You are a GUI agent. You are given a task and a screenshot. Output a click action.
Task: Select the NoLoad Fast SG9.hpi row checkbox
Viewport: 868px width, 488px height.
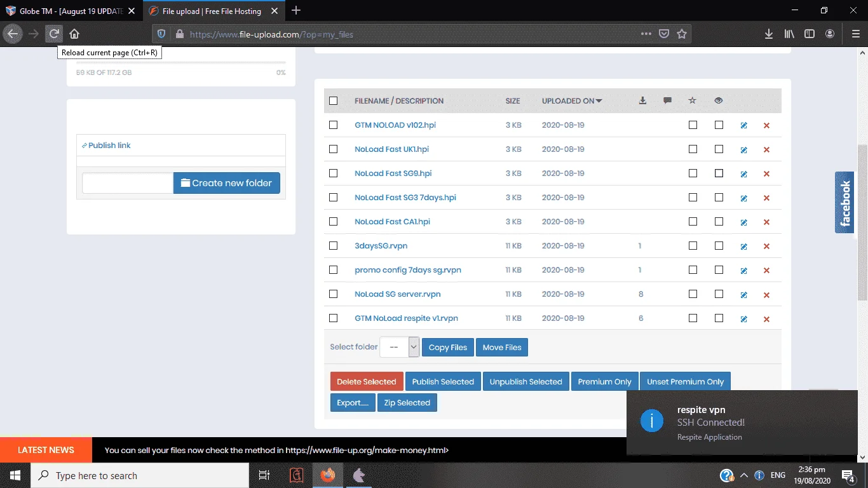pyautogui.click(x=333, y=173)
